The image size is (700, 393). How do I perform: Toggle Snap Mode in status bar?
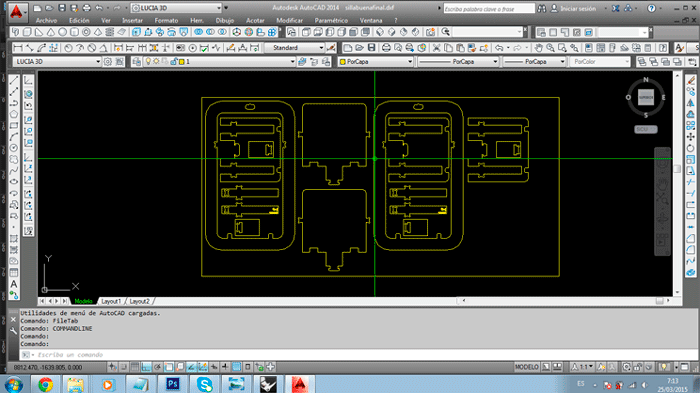123,367
